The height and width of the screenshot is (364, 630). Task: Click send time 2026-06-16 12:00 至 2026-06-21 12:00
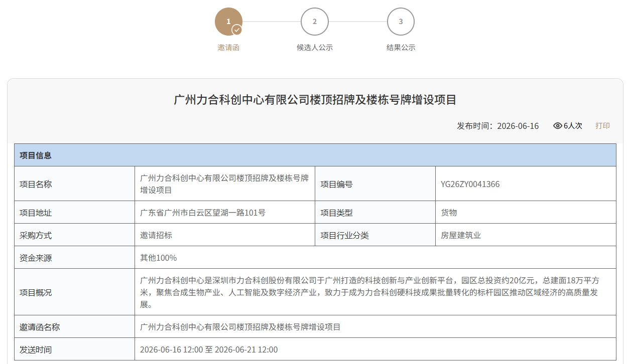pyautogui.click(x=209, y=349)
